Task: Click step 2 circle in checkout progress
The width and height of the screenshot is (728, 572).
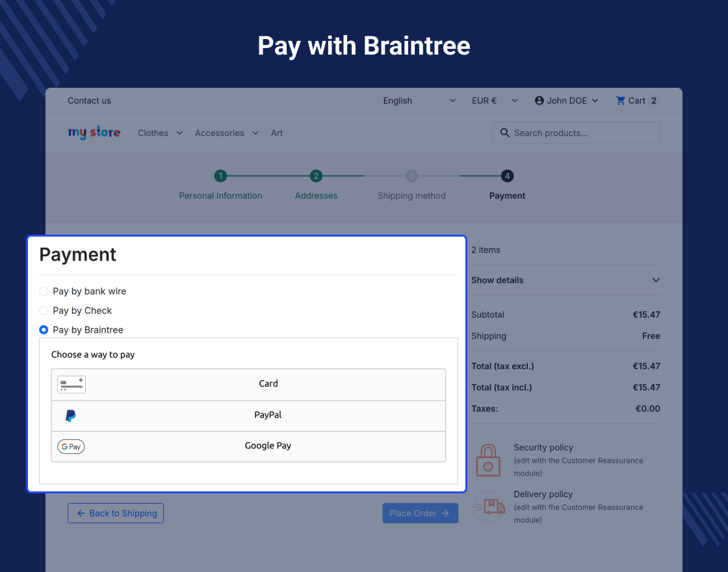Action: [x=316, y=176]
